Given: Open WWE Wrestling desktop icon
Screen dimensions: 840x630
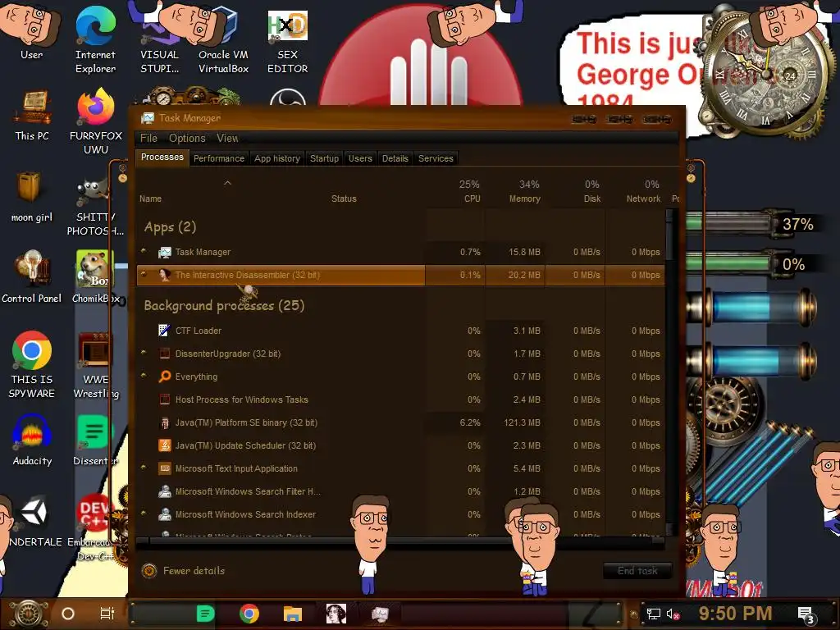Looking at the screenshot, I should click(96, 365).
